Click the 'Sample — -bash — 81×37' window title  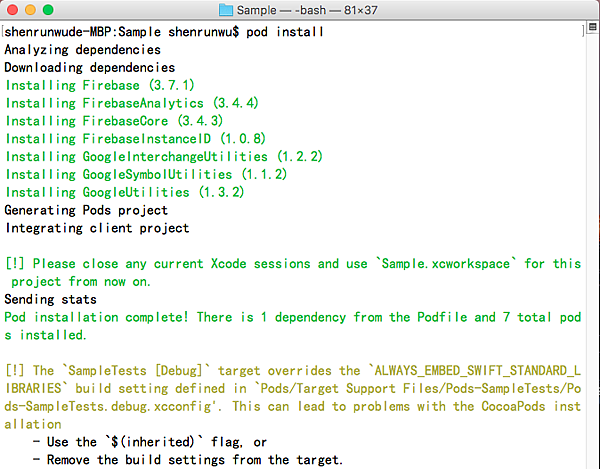(x=311, y=10)
